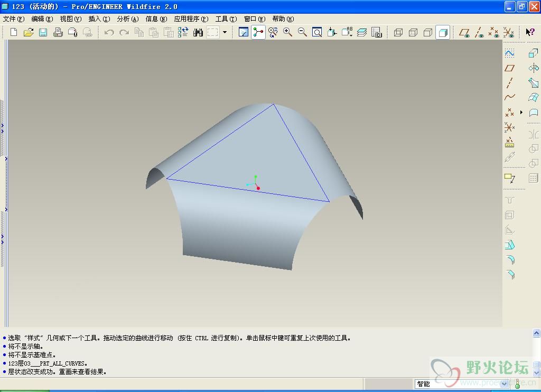Screen dimensions: 541x392
Task: Open the Boundary Blend tool
Action: tap(534, 97)
